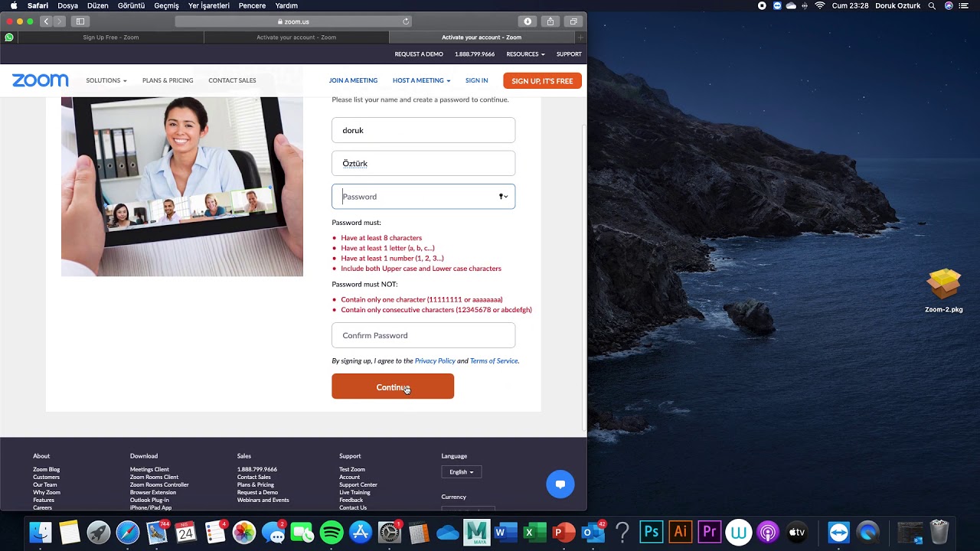The width and height of the screenshot is (980, 551).
Task: Open the Yer İşaretleri menu
Action: pos(209,5)
